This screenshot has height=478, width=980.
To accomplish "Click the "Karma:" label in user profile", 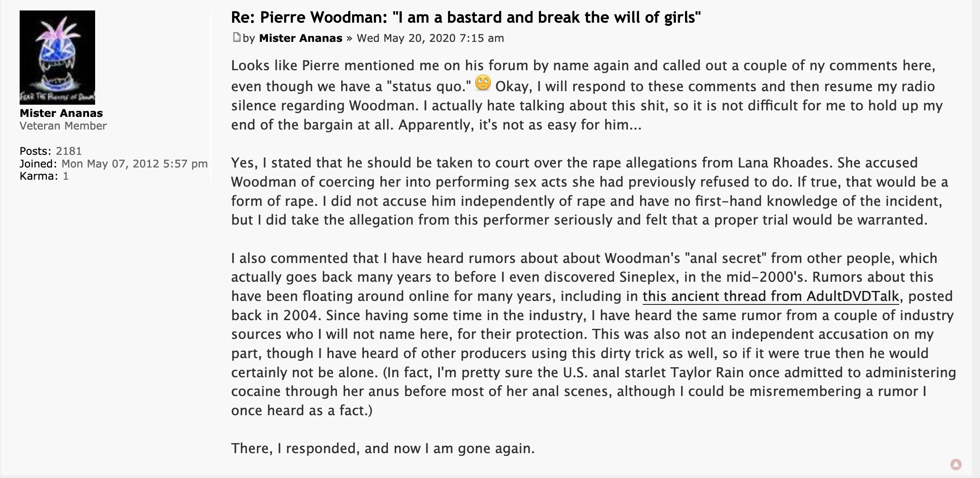I will (38, 176).
